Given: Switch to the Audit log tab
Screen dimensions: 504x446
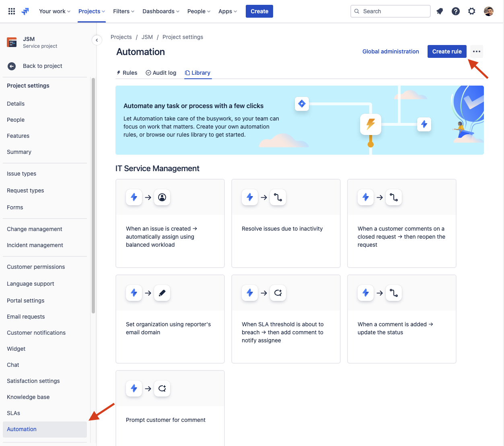Looking at the screenshot, I should pyautogui.click(x=161, y=73).
